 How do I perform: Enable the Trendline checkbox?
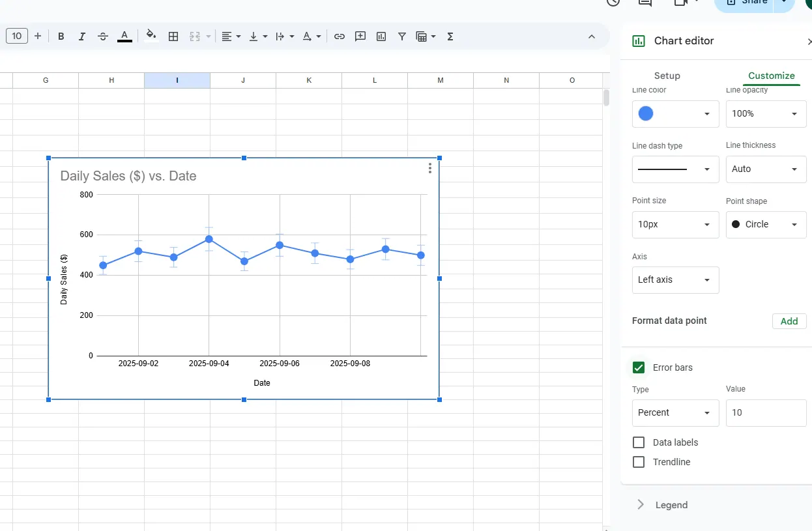pos(639,462)
